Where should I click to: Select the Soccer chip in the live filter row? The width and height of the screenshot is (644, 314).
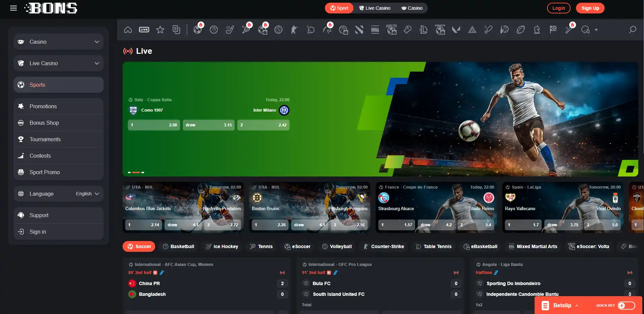click(x=139, y=246)
